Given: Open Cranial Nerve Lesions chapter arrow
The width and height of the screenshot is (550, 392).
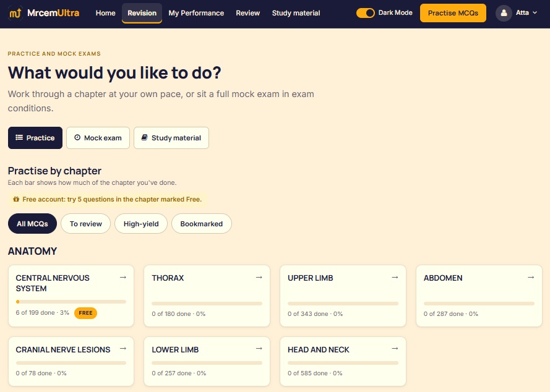Looking at the screenshot, I should pos(122,349).
